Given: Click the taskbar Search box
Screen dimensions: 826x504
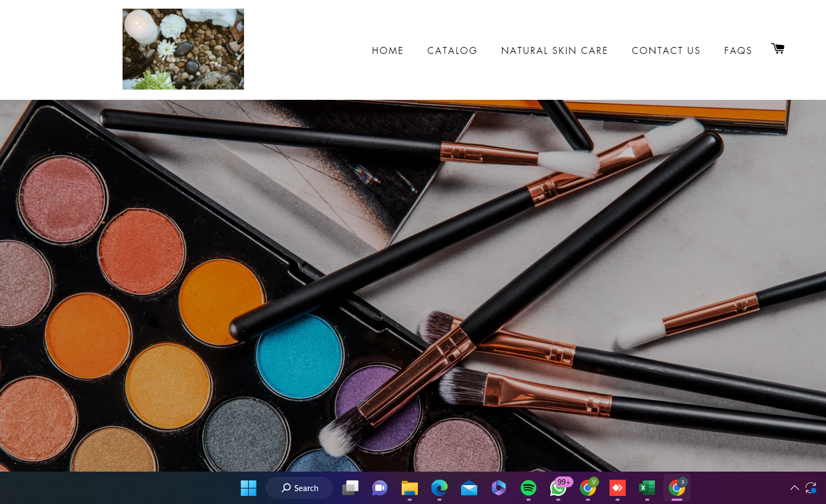Looking at the screenshot, I should 299,488.
